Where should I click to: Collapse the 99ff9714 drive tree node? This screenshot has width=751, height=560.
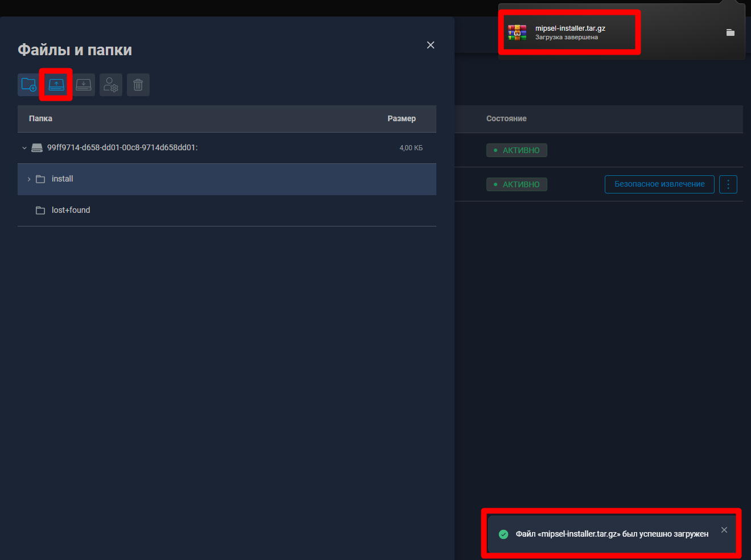point(24,148)
